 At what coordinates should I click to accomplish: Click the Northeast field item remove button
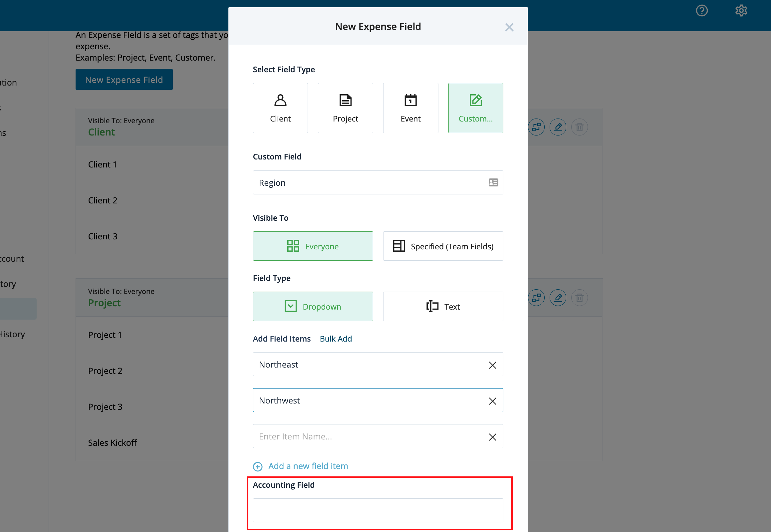pyautogui.click(x=492, y=365)
